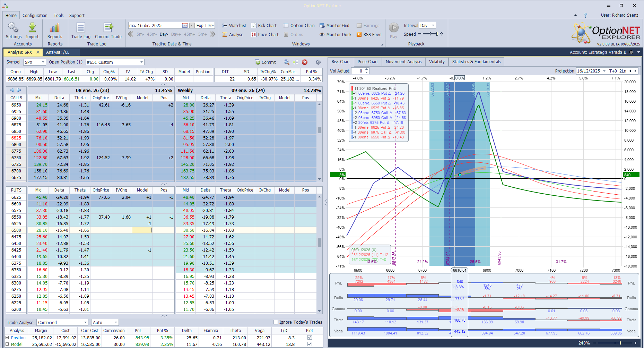Click the Commit button
The width and height of the screenshot is (644, 348).
click(x=266, y=62)
